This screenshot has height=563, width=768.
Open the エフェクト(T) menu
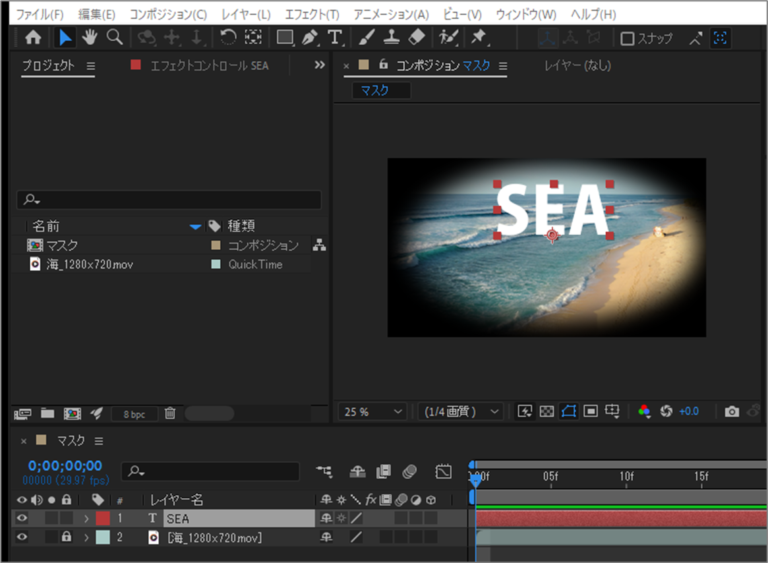point(311,14)
